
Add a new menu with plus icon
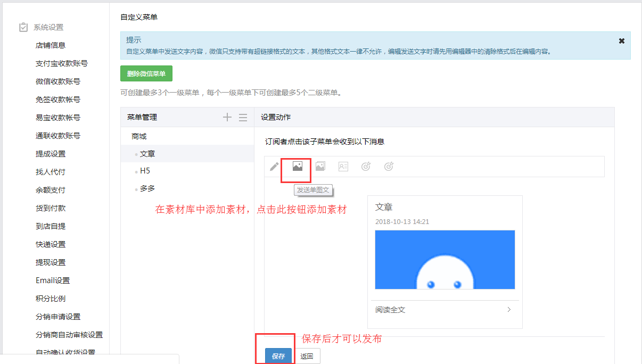pyautogui.click(x=227, y=118)
